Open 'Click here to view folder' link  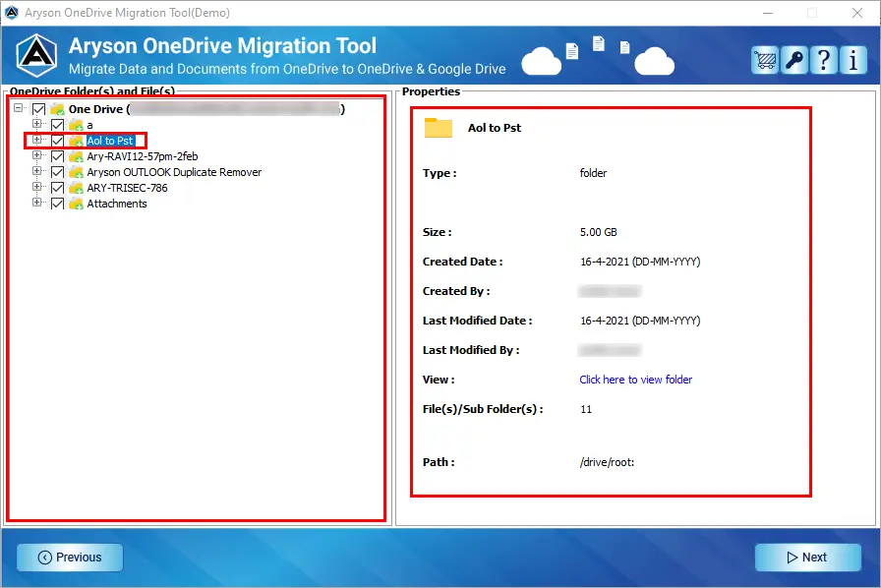point(635,380)
